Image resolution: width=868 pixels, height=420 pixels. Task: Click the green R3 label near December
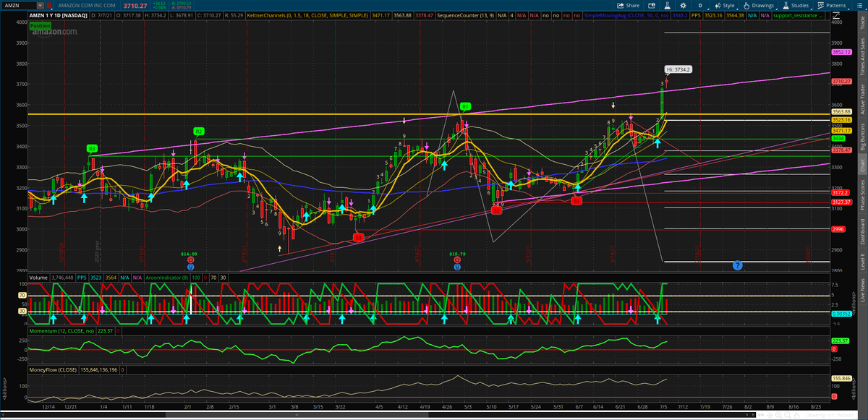point(93,149)
